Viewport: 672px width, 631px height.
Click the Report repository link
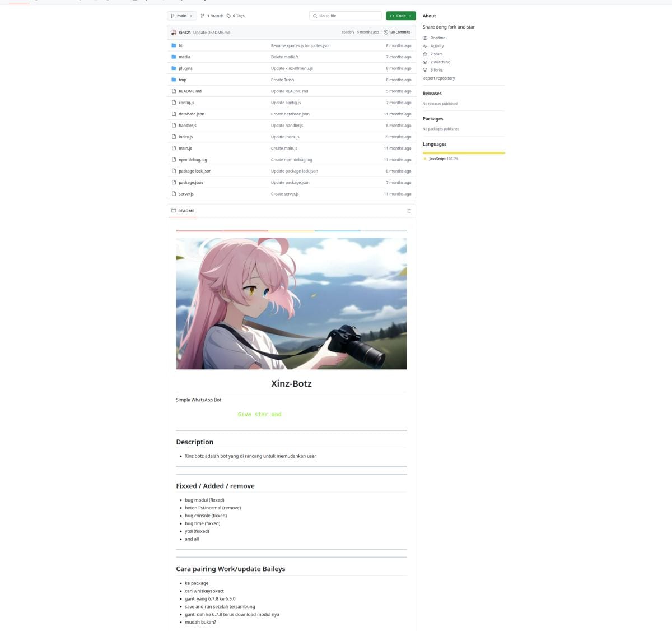tap(438, 78)
